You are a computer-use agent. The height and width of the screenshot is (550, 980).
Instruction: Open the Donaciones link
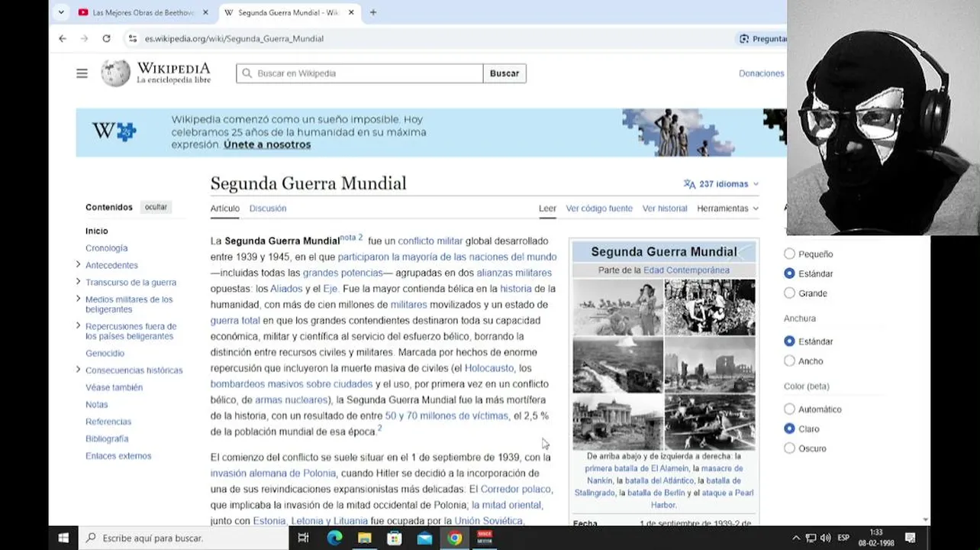761,73
